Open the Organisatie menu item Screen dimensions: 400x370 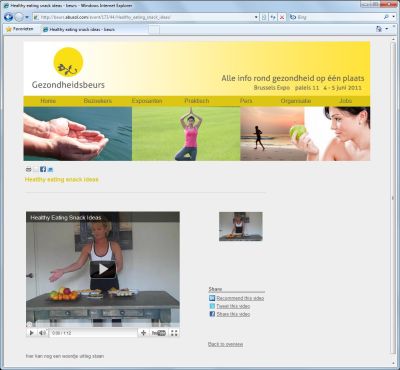coord(296,101)
